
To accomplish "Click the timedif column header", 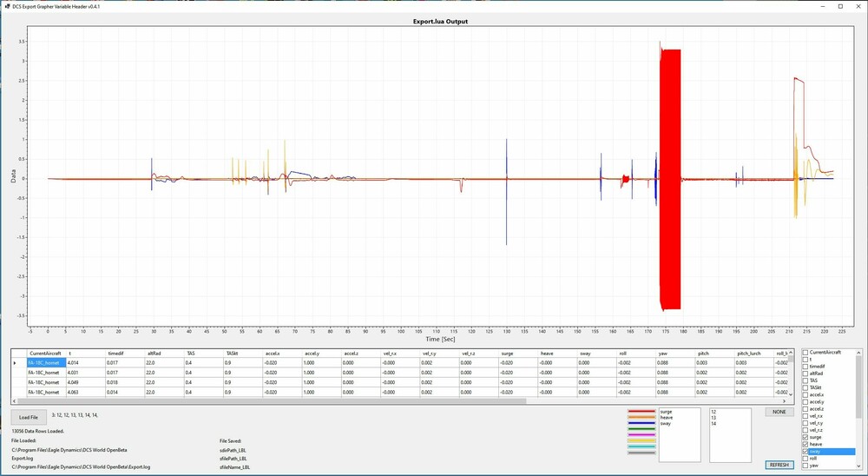I will [126, 353].
